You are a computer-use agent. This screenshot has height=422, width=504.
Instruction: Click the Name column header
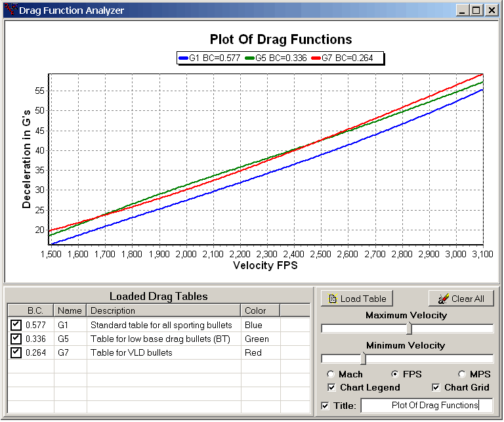pyautogui.click(x=70, y=310)
